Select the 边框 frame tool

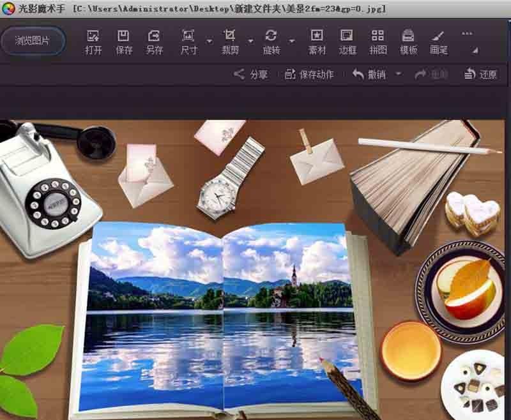(347, 38)
